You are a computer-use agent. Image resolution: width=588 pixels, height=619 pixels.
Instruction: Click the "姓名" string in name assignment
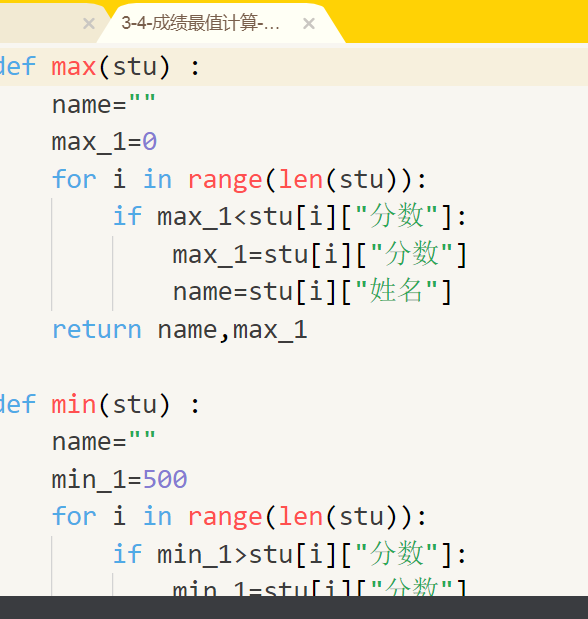[x=396, y=291]
